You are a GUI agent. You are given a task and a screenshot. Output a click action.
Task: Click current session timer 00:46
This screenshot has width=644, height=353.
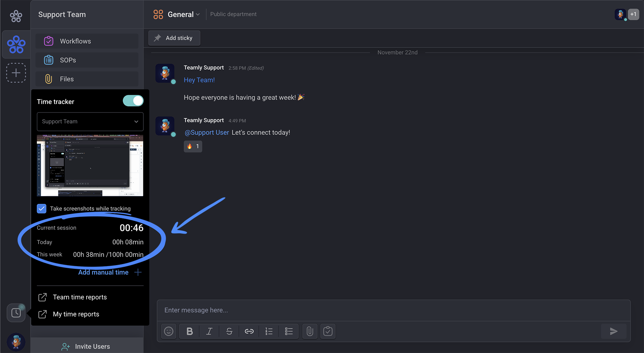[x=132, y=228]
